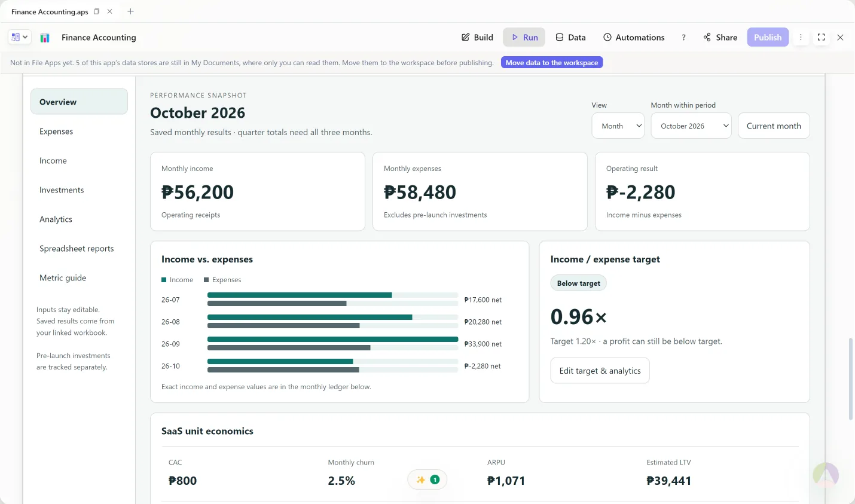Click Edit target & analytics
Viewport: 855px width, 504px height.
(x=600, y=371)
